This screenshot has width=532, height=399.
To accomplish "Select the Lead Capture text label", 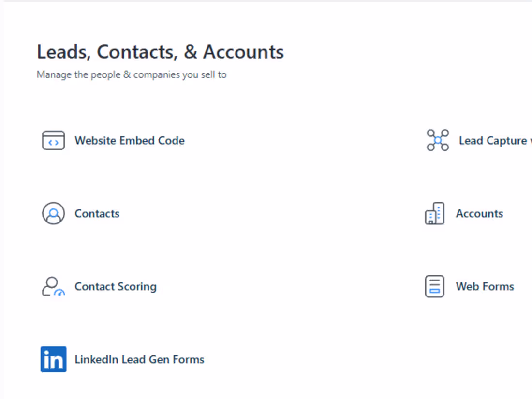I will (492, 141).
